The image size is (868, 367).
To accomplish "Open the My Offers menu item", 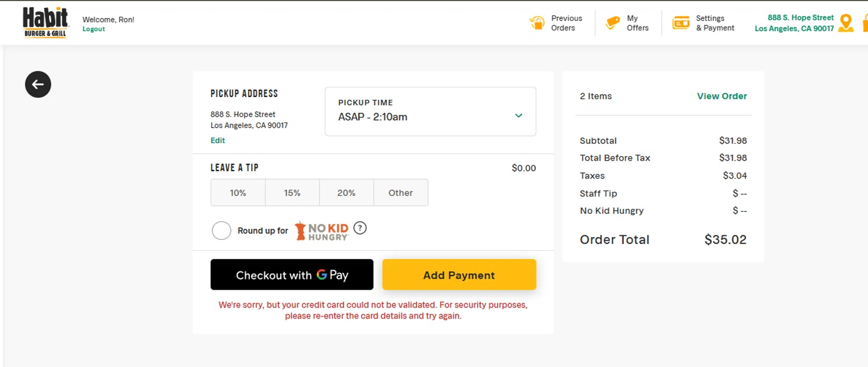I will [637, 23].
